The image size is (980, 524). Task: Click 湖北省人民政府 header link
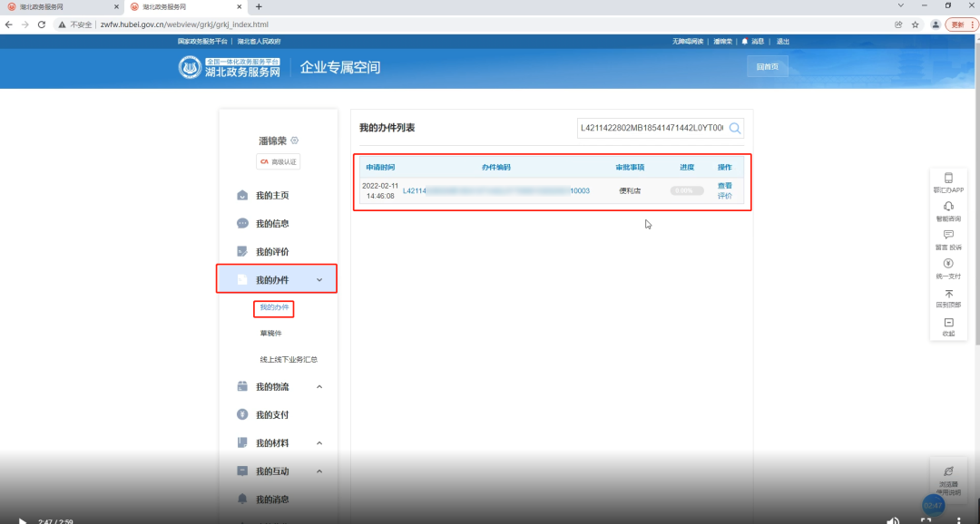(259, 42)
